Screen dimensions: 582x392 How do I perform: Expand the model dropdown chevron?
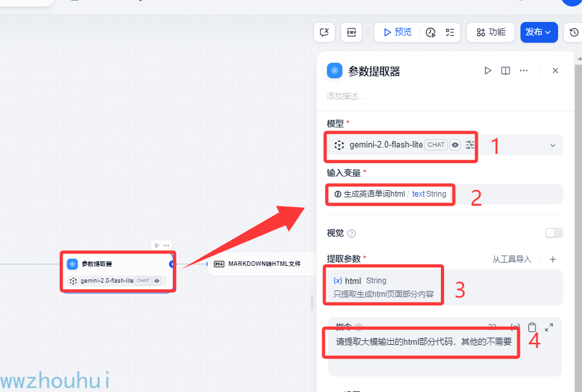click(553, 146)
